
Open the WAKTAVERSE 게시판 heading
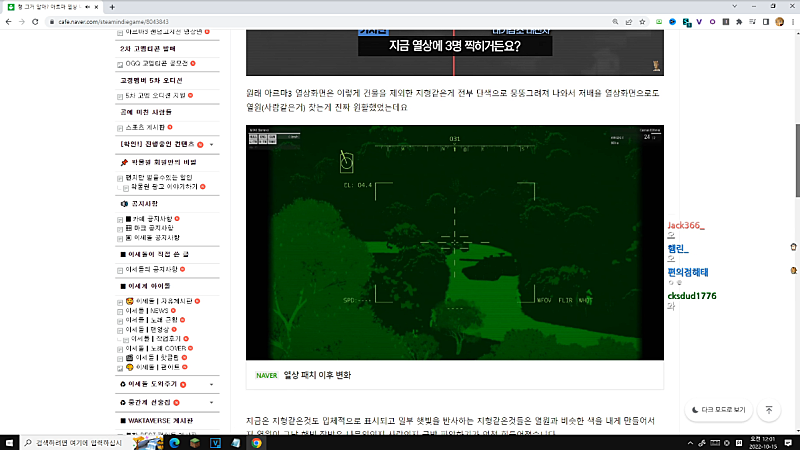(x=160, y=421)
